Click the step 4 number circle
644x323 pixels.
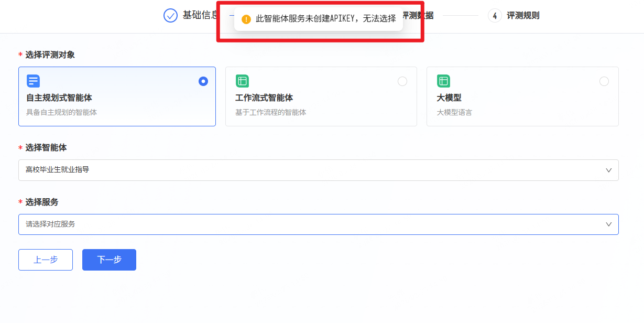point(495,15)
